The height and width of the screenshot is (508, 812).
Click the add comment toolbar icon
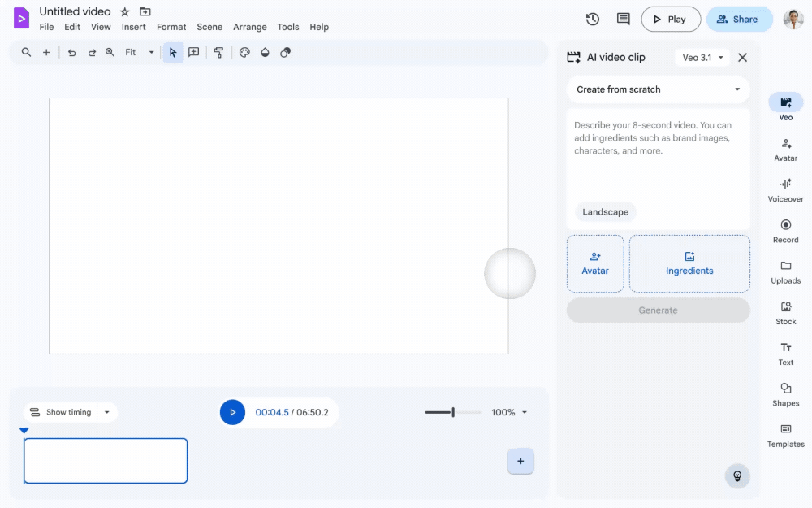click(193, 53)
